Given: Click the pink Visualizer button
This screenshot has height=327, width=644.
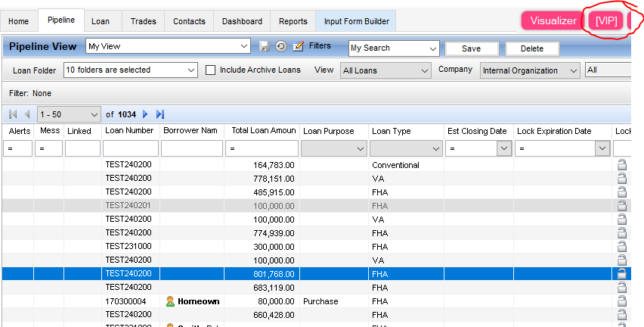Looking at the screenshot, I should coord(553,20).
